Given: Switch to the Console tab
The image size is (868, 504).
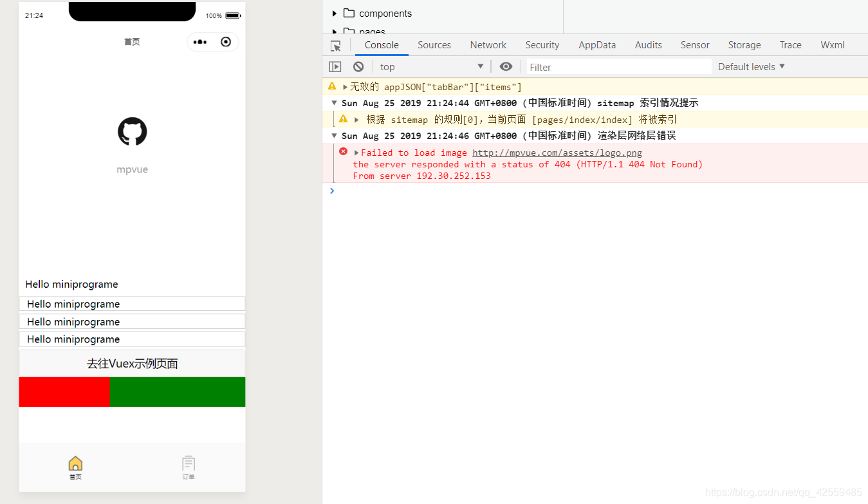Looking at the screenshot, I should pos(382,45).
